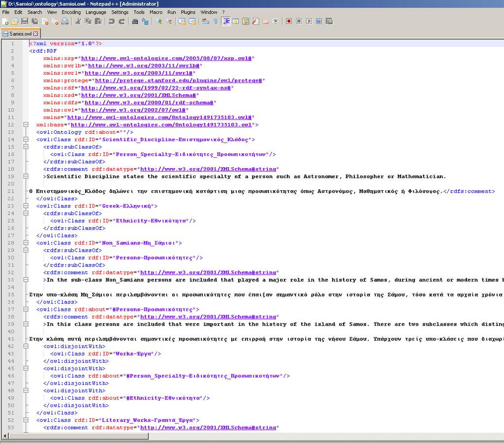Follow the xml:base Ontology URL on line 12
The image size is (504, 444).
tap(161, 124)
